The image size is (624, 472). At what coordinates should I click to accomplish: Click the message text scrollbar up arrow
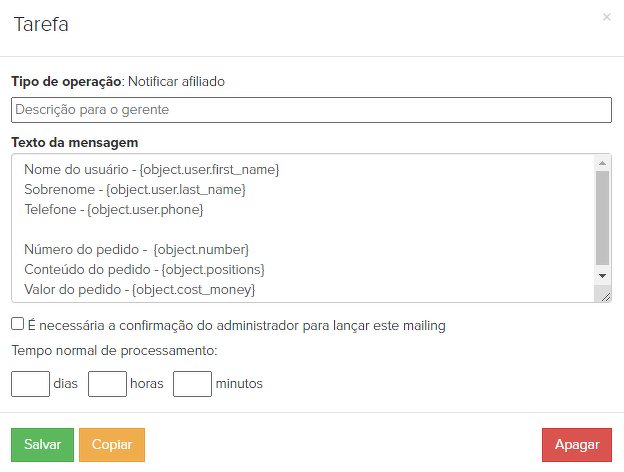point(602,163)
